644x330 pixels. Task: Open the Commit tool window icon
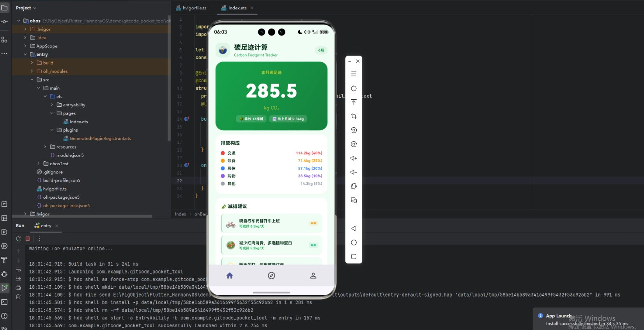click(4, 21)
